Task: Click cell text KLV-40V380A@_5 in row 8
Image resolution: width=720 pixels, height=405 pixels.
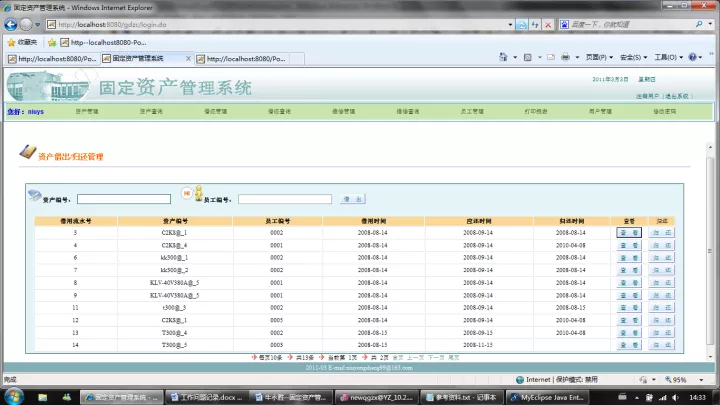Action: pos(174,283)
